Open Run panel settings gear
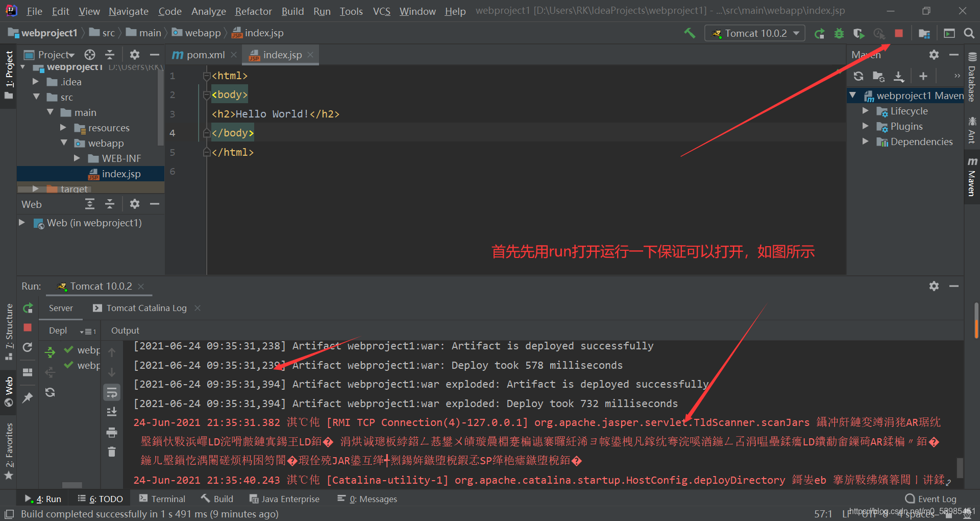980x521 pixels. point(934,286)
